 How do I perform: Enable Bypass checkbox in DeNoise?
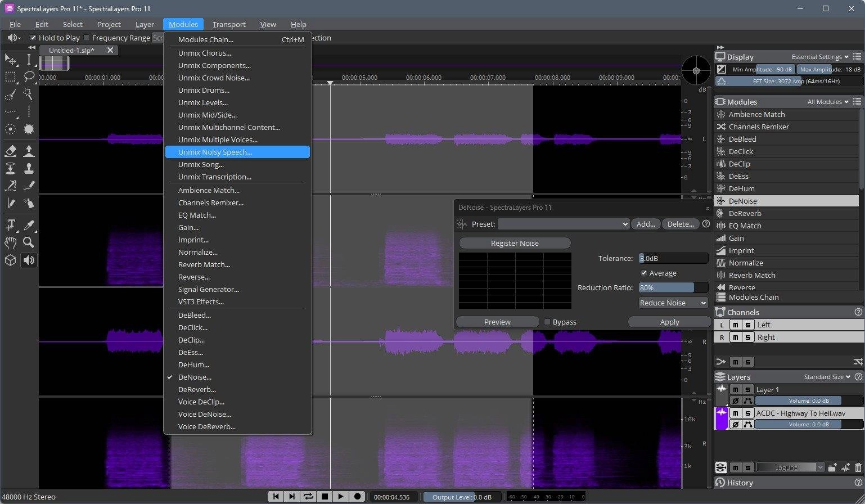coord(547,322)
